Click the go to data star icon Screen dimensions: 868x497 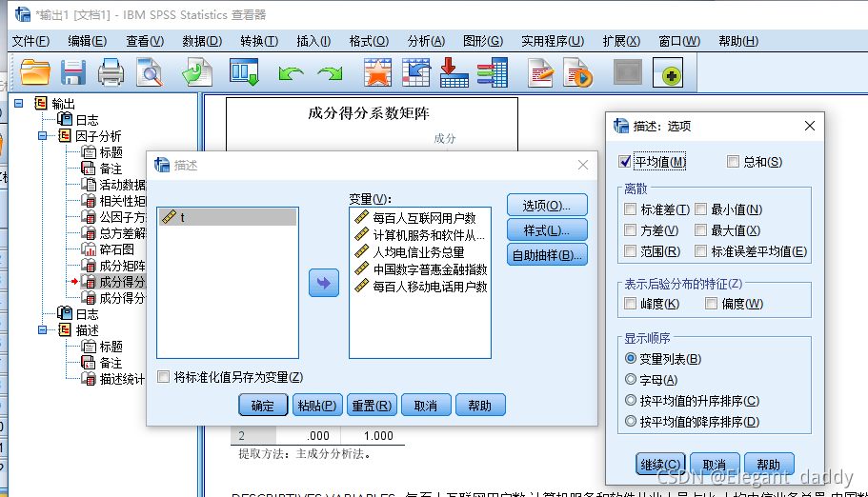click(x=377, y=72)
